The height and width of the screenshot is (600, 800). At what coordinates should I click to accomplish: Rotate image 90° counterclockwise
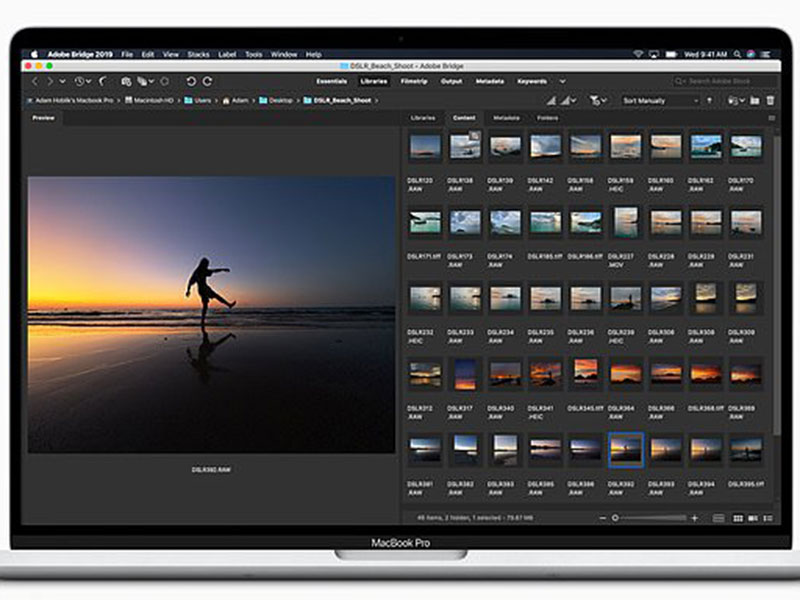point(191,81)
